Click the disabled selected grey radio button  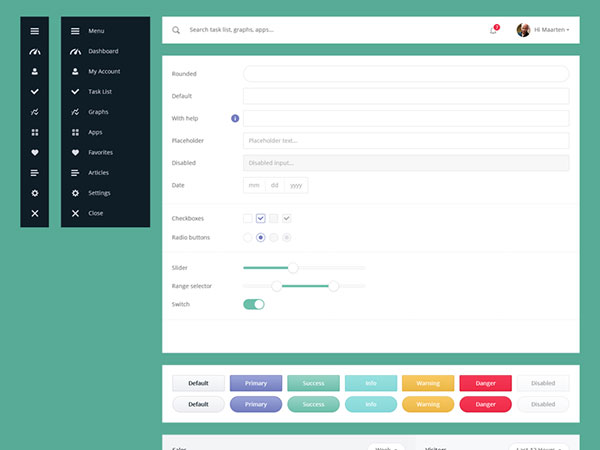pos(287,237)
